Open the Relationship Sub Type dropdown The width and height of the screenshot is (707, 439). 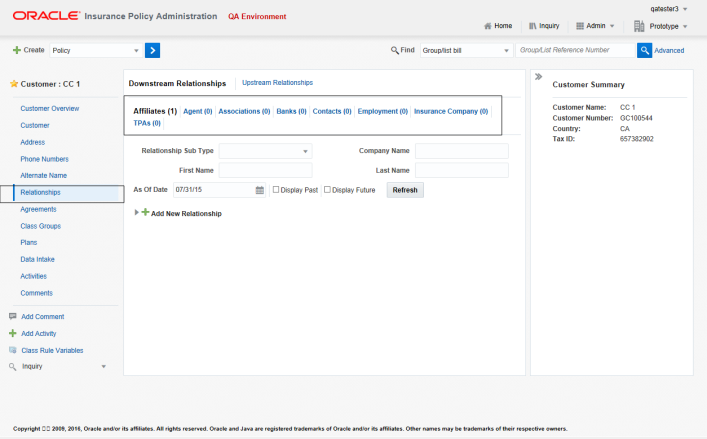pyautogui.click(x=265, y=151)
